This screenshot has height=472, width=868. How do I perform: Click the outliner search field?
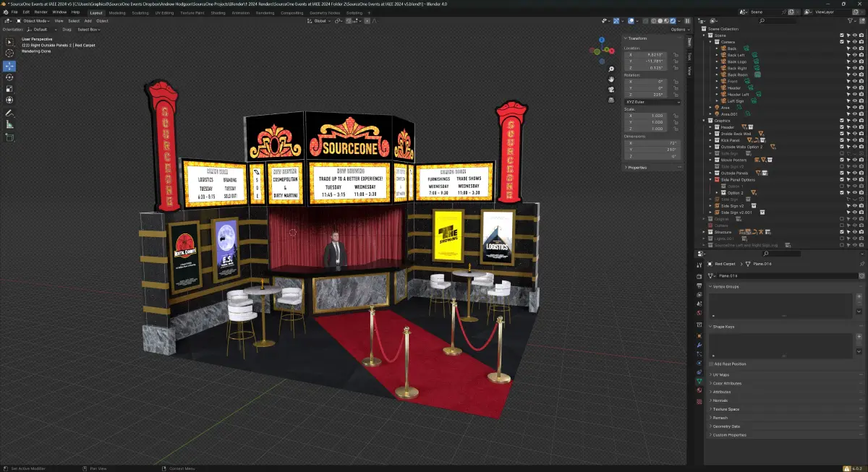pos(778,21)
